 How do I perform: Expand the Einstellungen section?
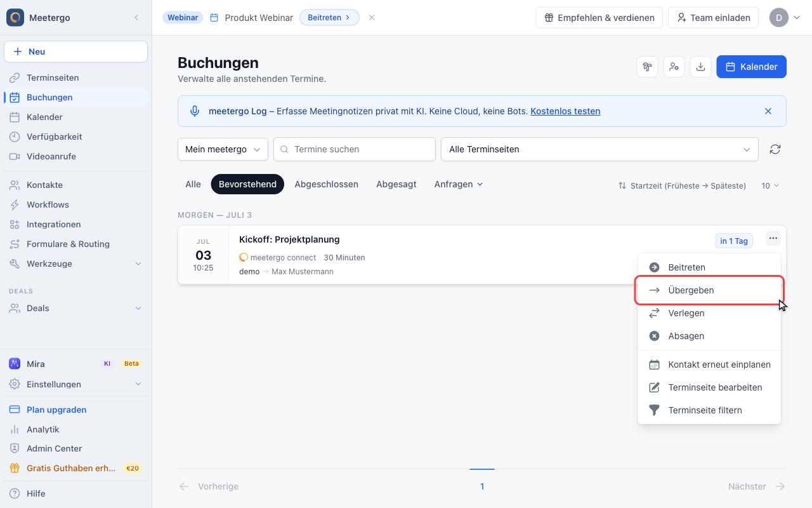click(x=75, y=384)
